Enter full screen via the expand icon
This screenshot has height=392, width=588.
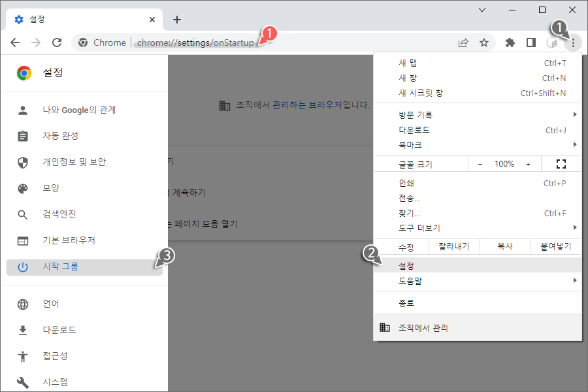pyautogui.click(x=561, y=163)
